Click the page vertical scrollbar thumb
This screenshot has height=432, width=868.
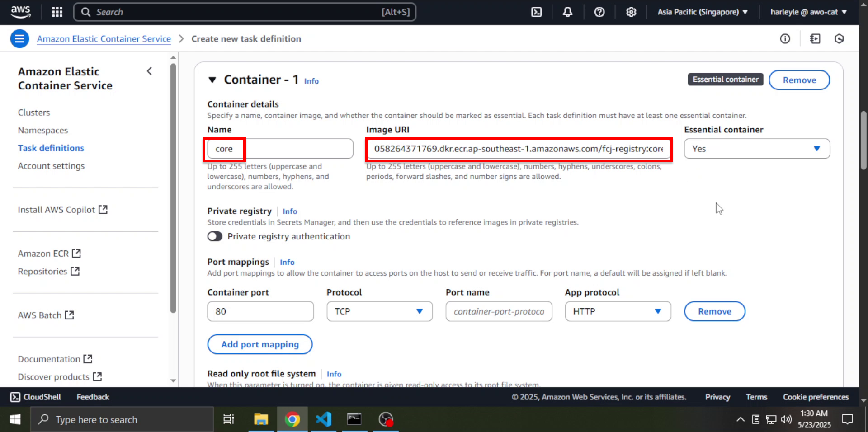863,140
